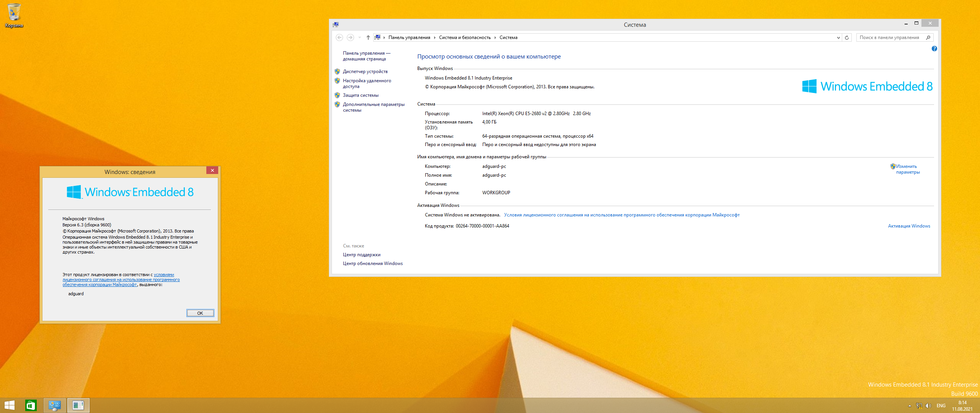Click the Windows Start button on taskbar
Screen dimensions: 980x413
tap(9, 405)
